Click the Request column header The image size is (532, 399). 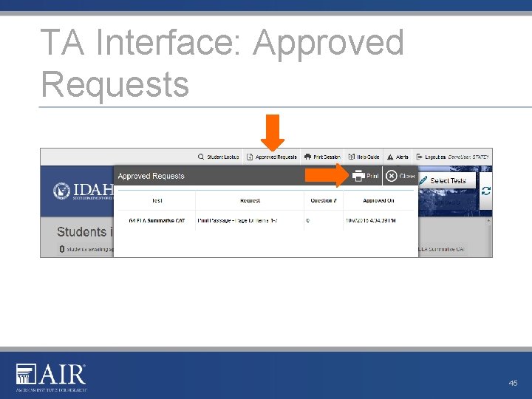(x=250, y=200)
